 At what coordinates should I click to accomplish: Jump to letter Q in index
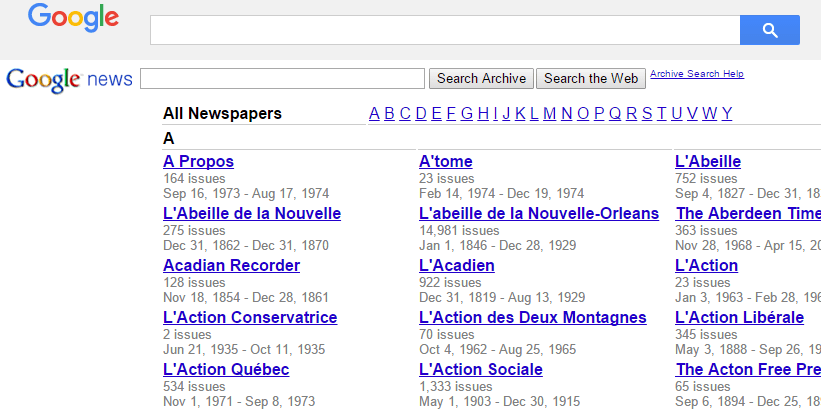point(615,114)
